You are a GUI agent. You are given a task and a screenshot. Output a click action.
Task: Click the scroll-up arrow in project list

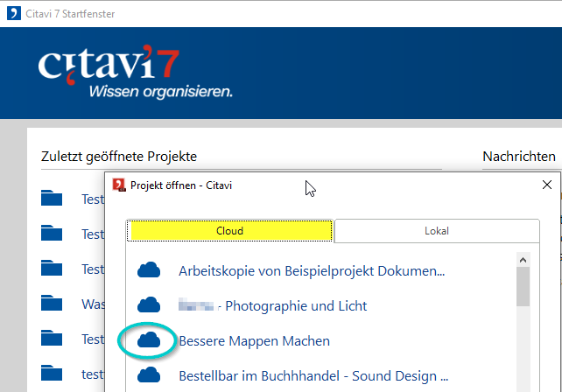[x=523, y=260]
